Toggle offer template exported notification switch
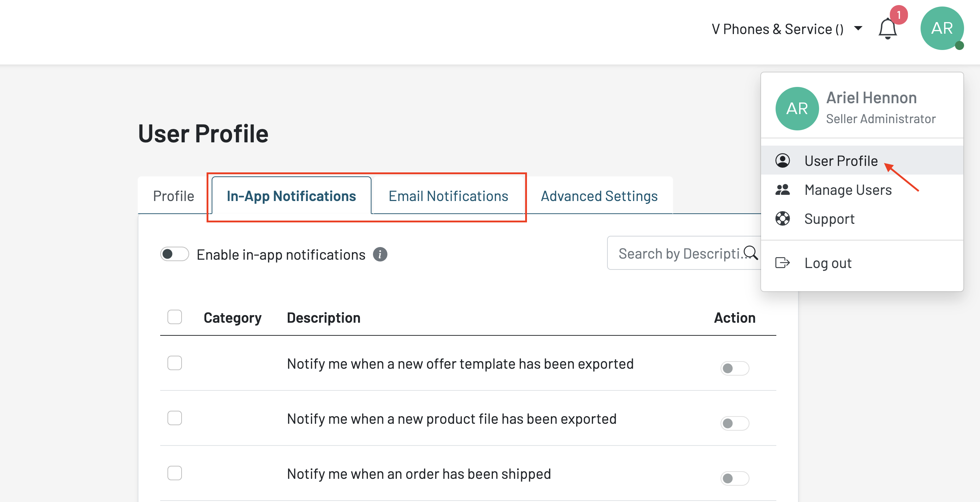 [734, 368]
